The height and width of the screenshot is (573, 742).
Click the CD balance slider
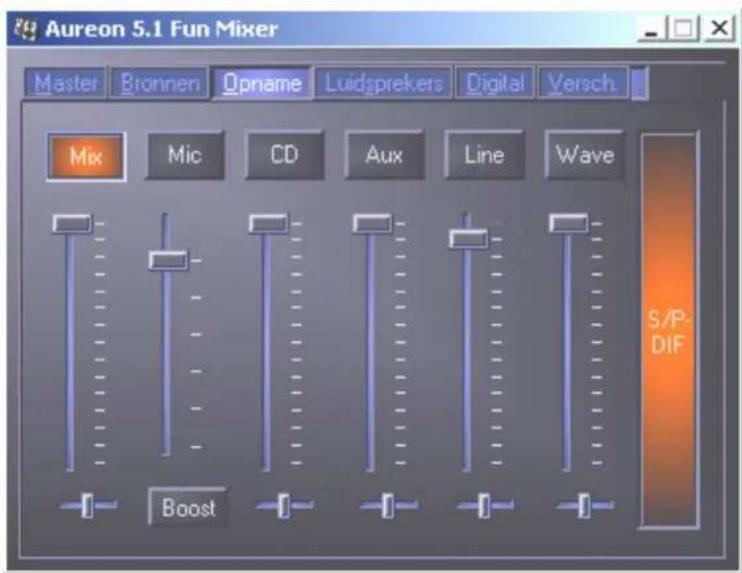click(283, 506)
